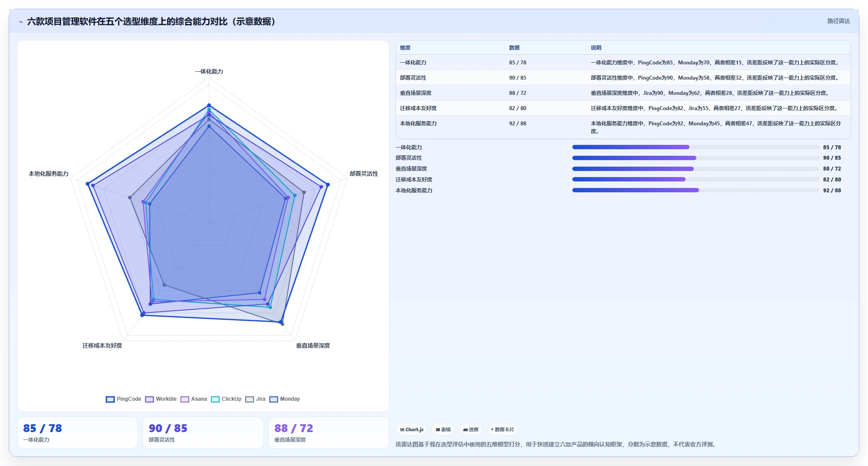The image size is (868, 466).
Task: Hide the Jira dataset in the legend
Action: click(x=255, y=399)
